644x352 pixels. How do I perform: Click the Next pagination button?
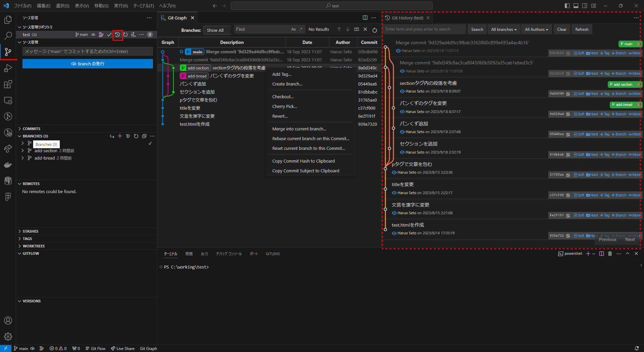point(630,239)
